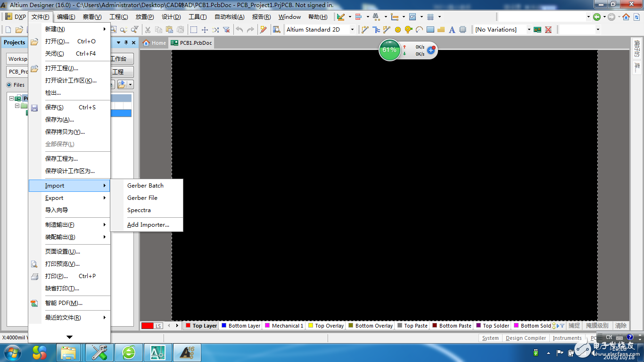Screen dimensions: 644x362
Task: Select the place pad tool icon
Action: point(397,30)
